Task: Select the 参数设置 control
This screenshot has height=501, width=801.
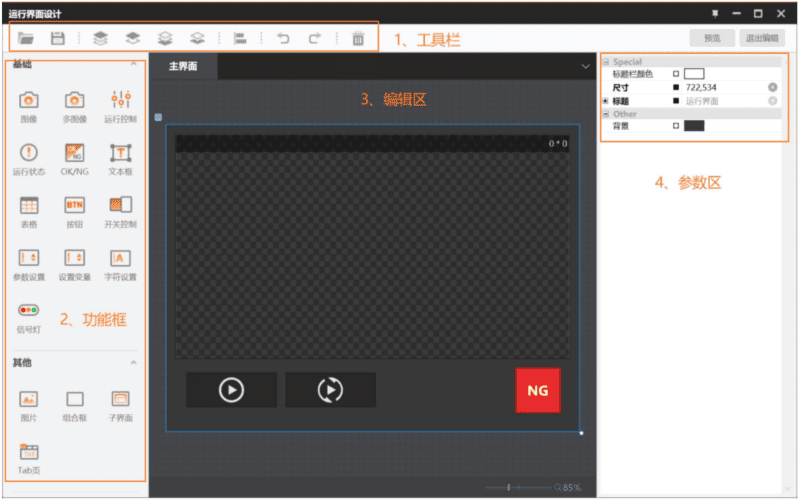Action: [x=29, y=264]
